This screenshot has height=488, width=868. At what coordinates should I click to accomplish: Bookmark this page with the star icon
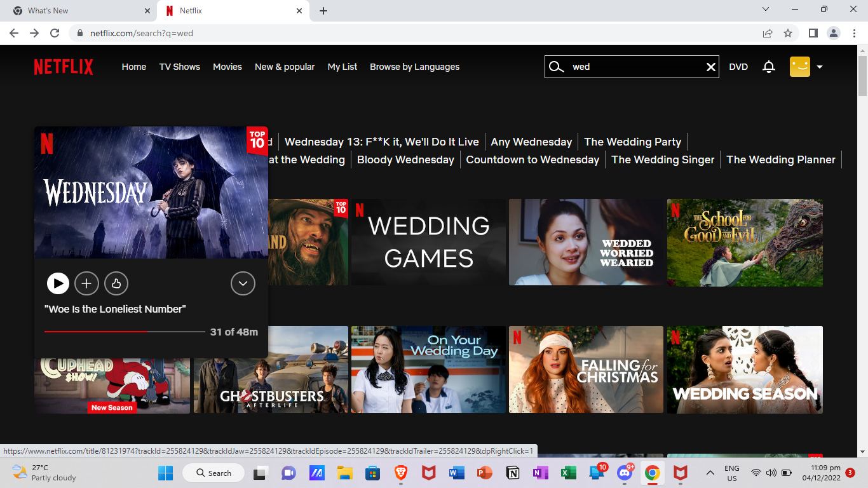(788, 33)
